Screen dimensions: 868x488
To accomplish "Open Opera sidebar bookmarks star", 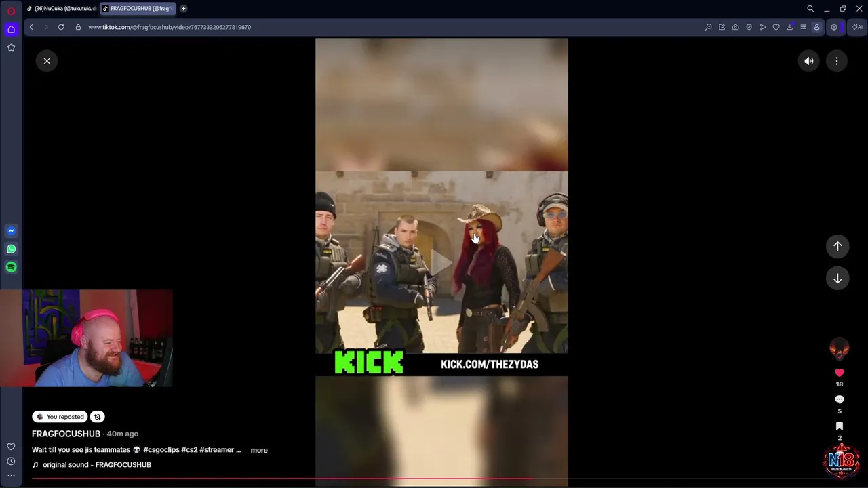I will tap(11, 47).
